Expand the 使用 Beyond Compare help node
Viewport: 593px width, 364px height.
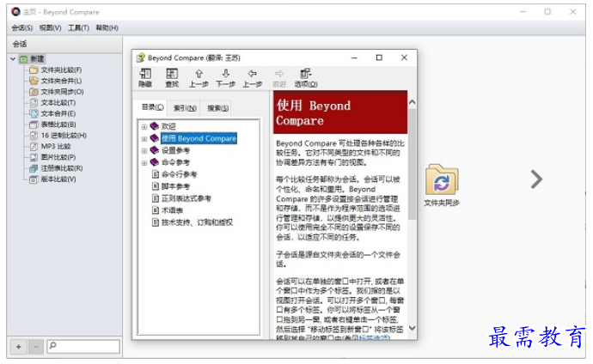pyautogui.click(x=144, y=139)
